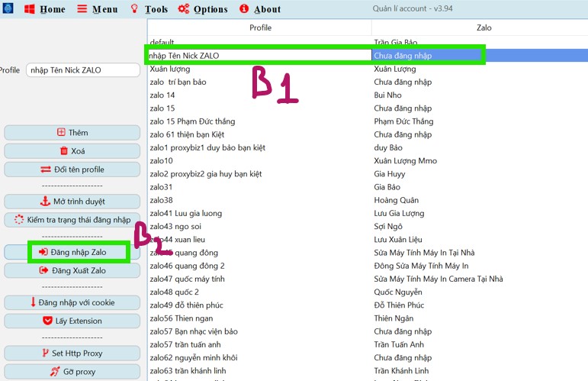Click the Đăng nhập Zalo button
588x381 pixels.
click(78, 252)
